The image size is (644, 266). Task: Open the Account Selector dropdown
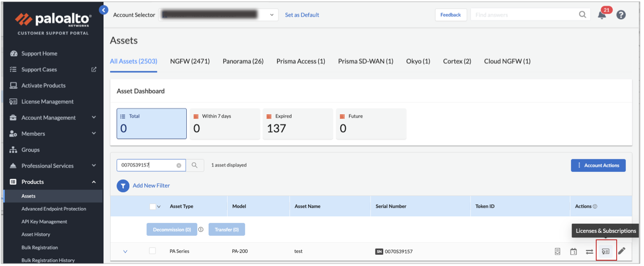(x=272, y=15)
